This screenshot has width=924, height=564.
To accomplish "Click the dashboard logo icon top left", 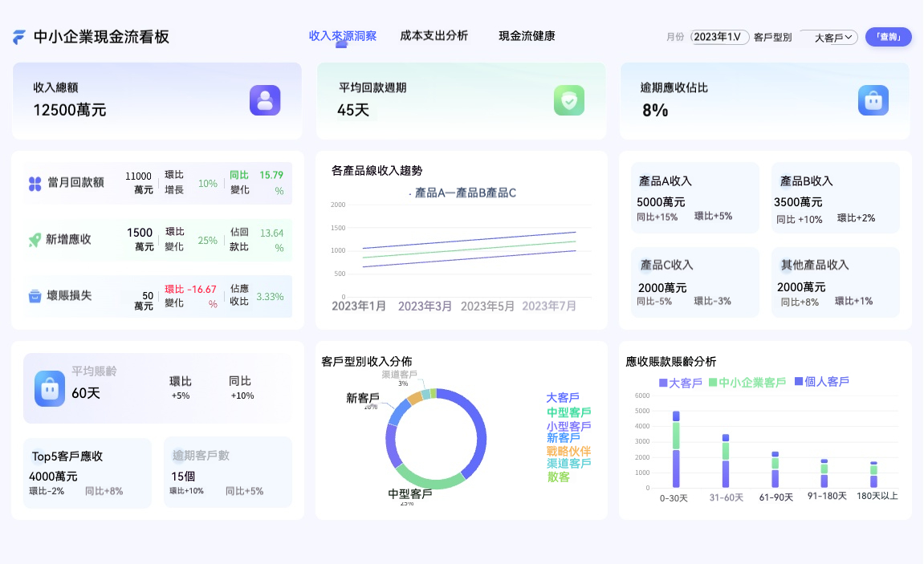I will tap(19, 35).
